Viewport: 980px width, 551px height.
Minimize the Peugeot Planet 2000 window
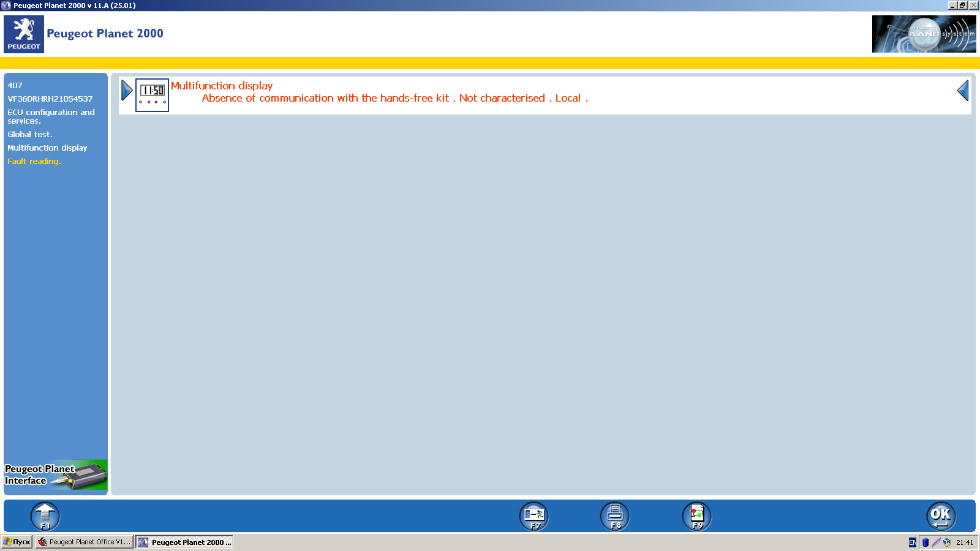click(952, 6)
